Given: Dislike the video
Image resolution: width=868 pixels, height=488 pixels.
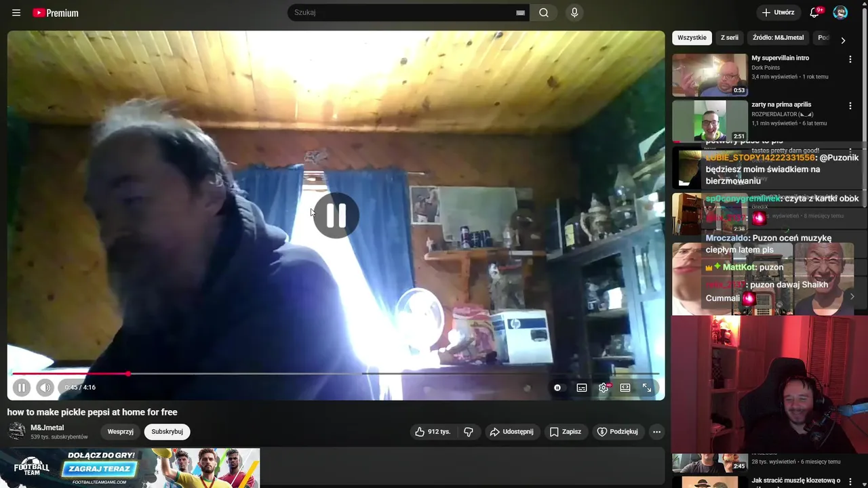Looking at the screenshot, I should pyautogui.click(x=468, y=432).
